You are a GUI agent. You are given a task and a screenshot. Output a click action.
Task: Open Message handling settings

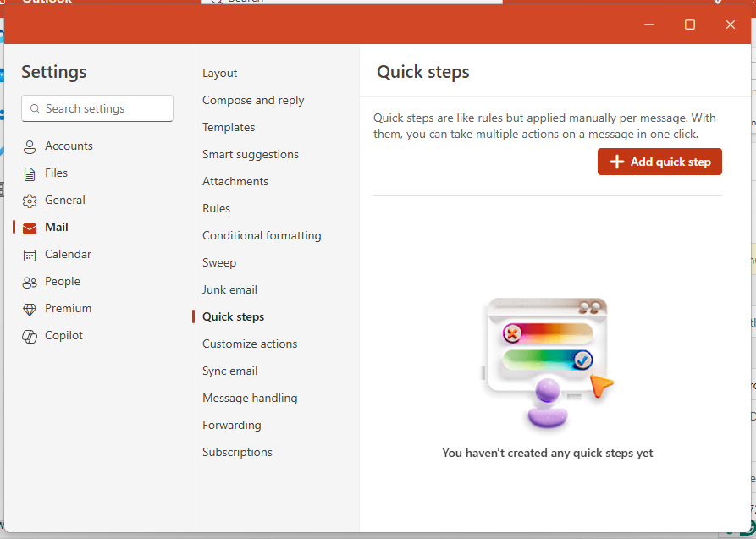pyautogui.click(x=250, y=398)
